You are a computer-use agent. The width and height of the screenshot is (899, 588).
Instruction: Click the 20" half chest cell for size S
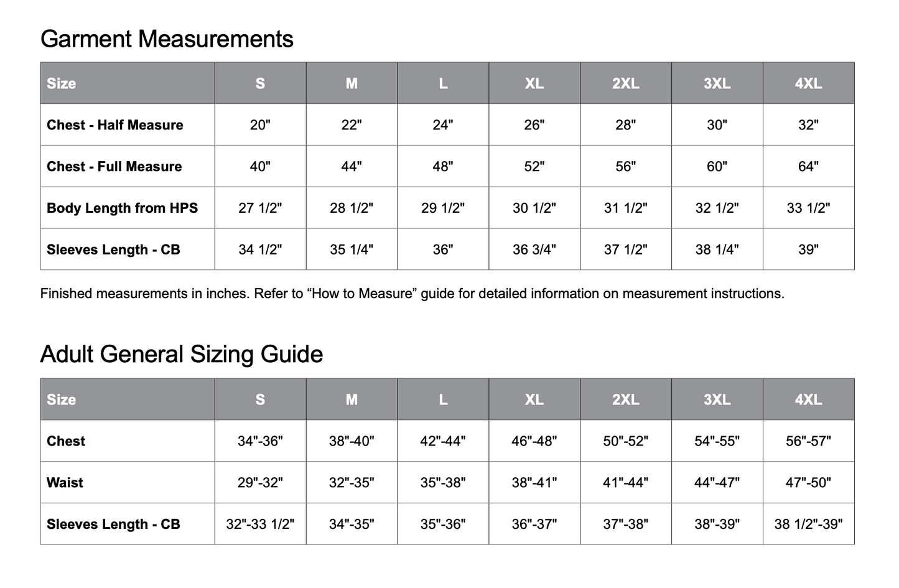click(x=260, y=125)
